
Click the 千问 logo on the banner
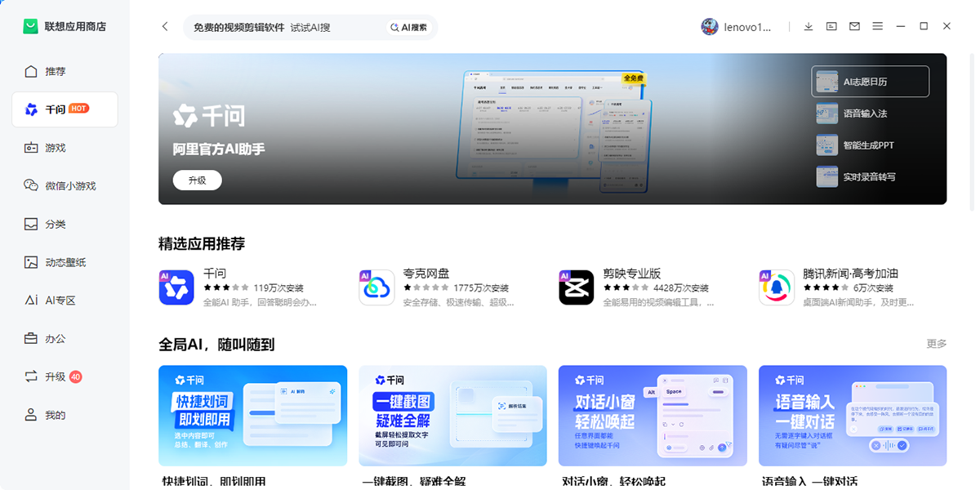[209, 116]
